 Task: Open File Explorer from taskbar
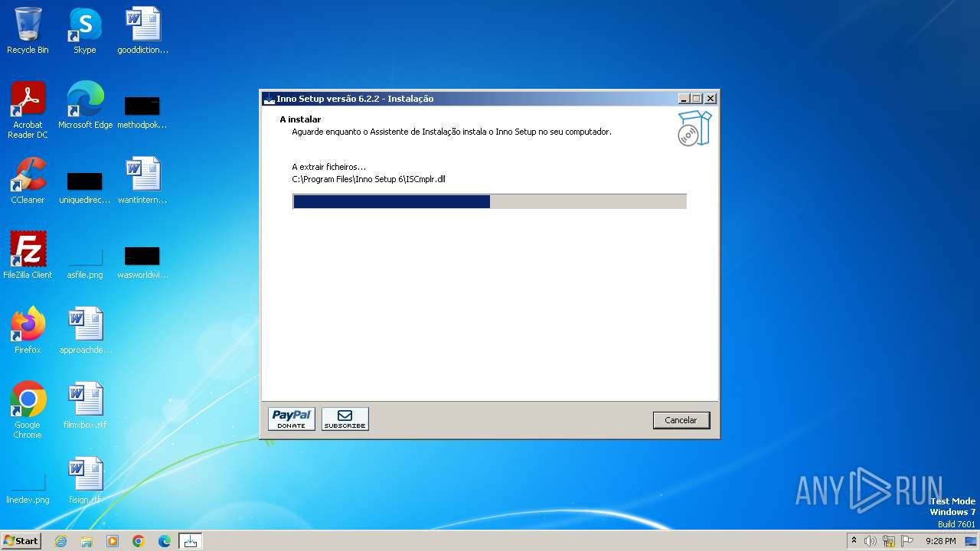click(87, 541)
